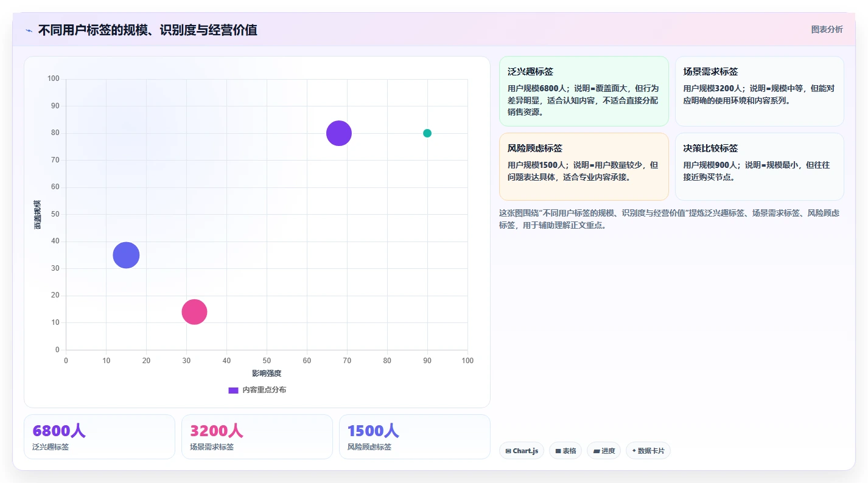868x483 pixels.
Task: Click the 场景需求标签 caption under 3200人
Action: (212, 447)
